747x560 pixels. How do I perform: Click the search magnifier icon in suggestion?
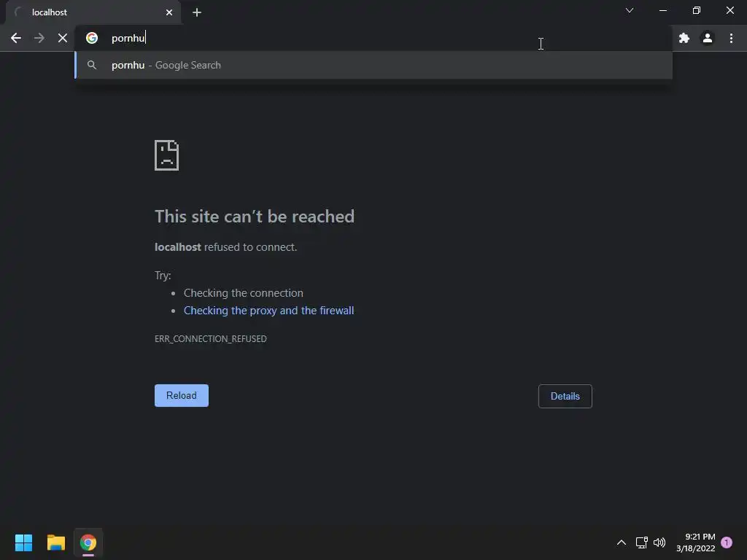pos(92,65)
